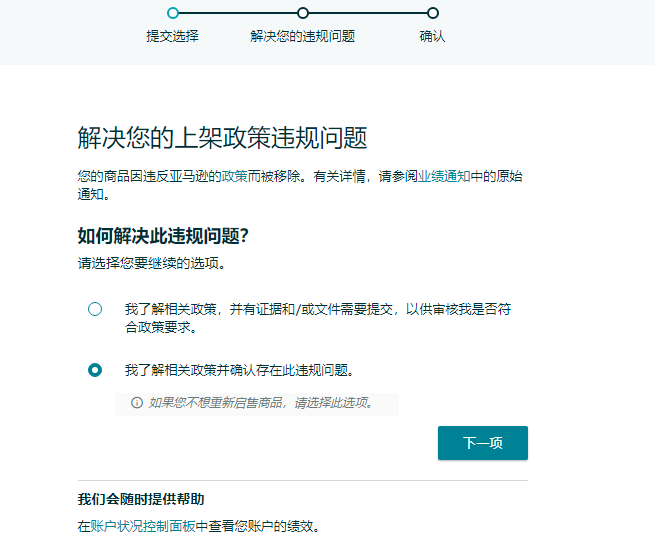Click the 提交选择 step circle
The image size is (655, 551).
click(173, 13)
